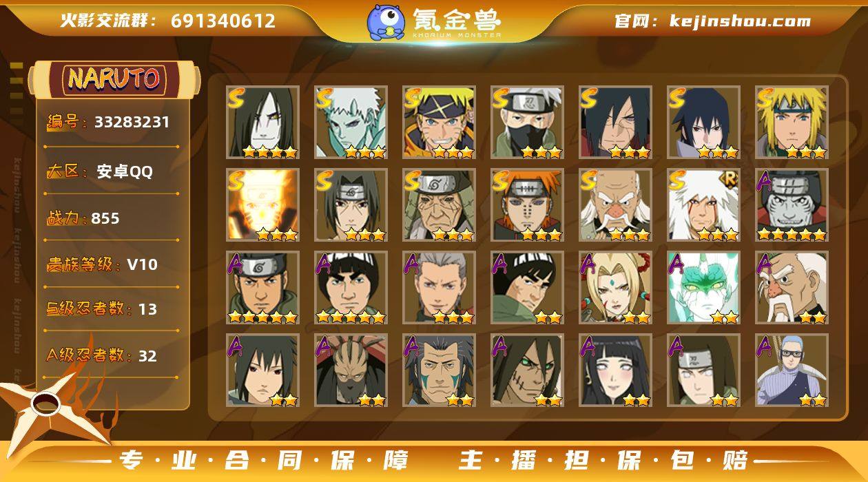This screenshot has width=868, height=482.
Task: Click the account ID 33283231
Action: (132, 123)
